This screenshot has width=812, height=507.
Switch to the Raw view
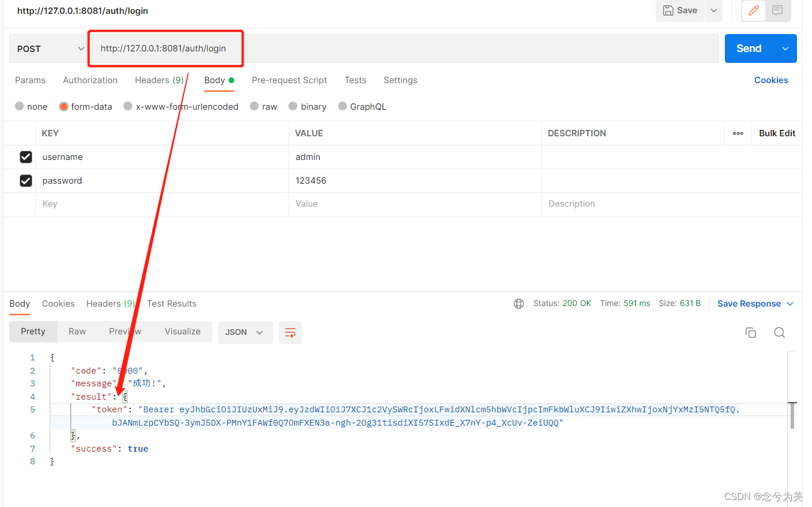(x=77, y=331)
